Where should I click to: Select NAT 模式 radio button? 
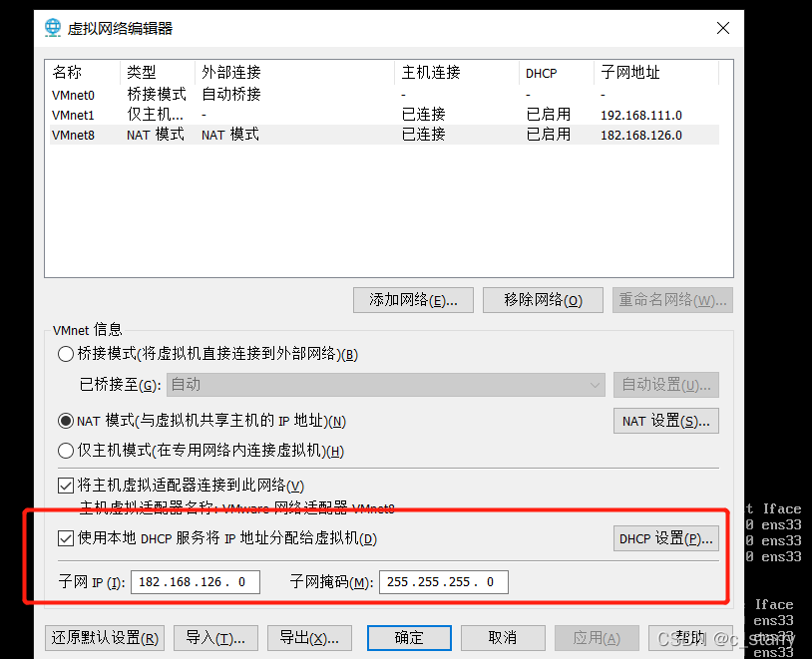[x=66, y=421]
